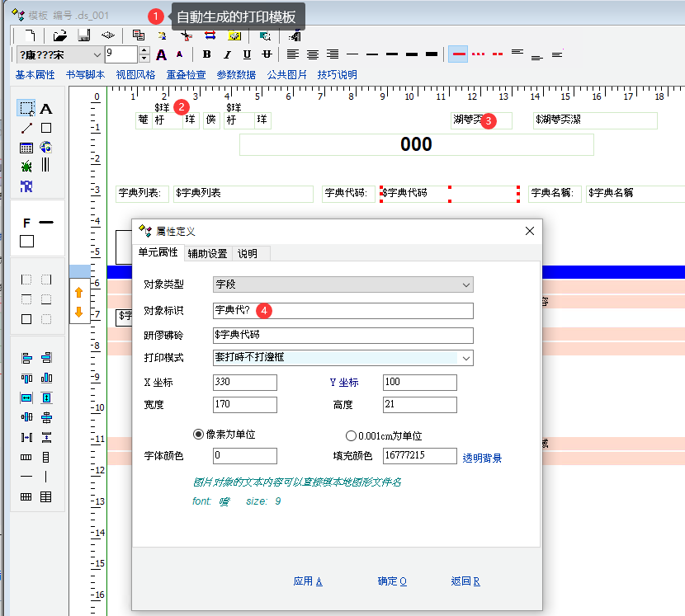
Task: Apply bold formatting button
Action: (206, 54)
